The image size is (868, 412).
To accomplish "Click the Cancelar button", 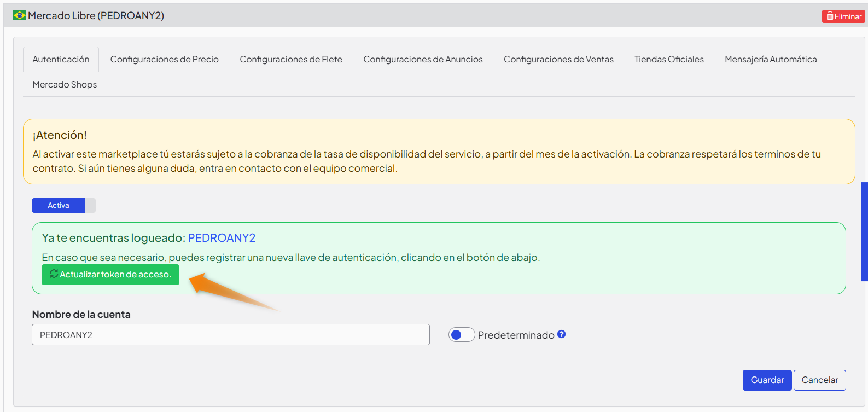I will pos(819,380).
